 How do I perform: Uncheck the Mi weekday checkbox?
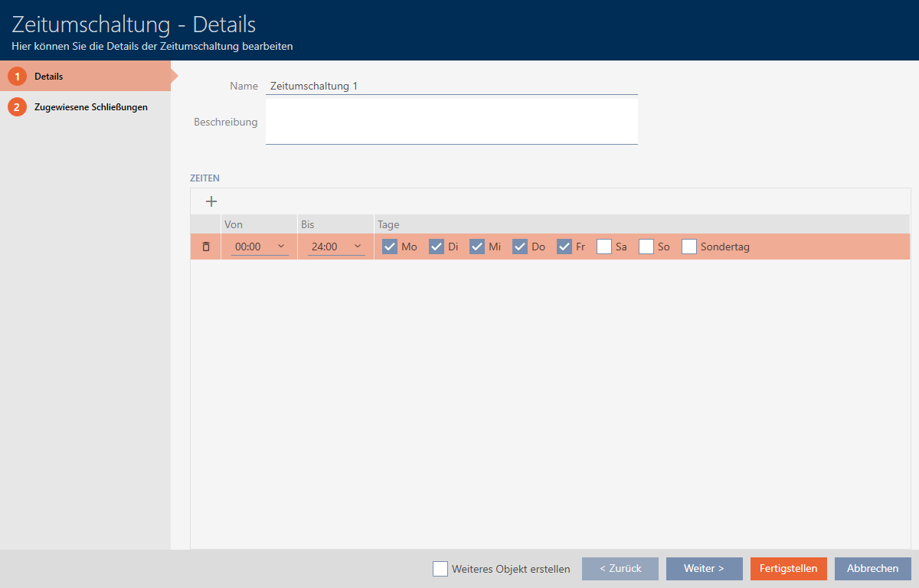(x=477, y=247)
